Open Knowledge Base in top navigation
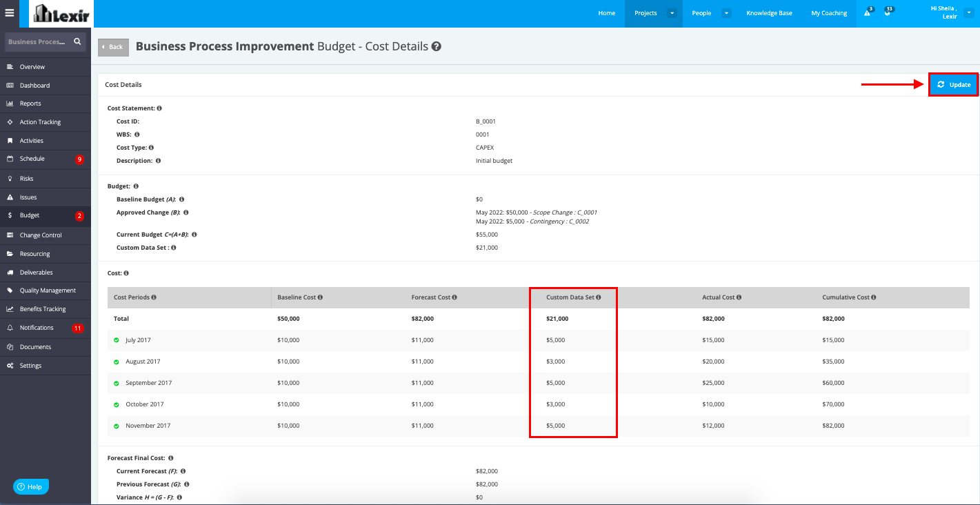980x505 pixels. point(769,13)
